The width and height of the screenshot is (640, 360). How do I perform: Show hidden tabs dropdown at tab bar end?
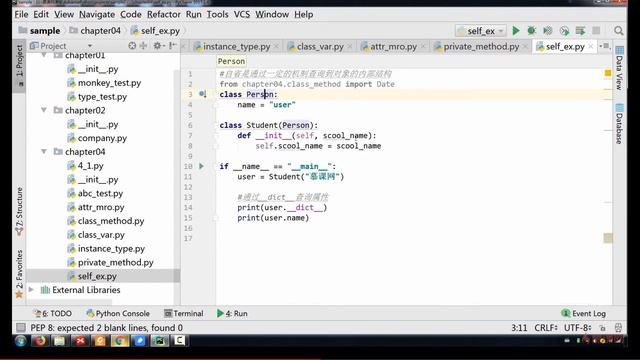pyautogui.click(x=605, y=46)
